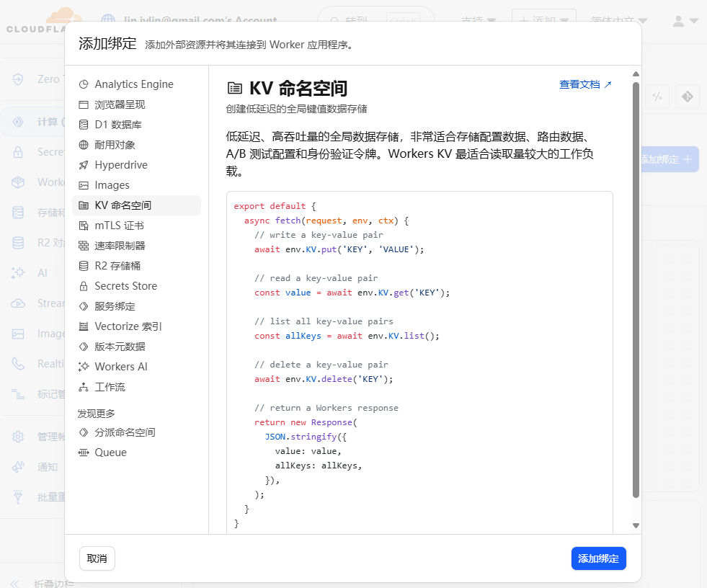Open the 支持 support dropdown in header
The height and width of the screenshot is (588, 707).
tap(479, 21)
